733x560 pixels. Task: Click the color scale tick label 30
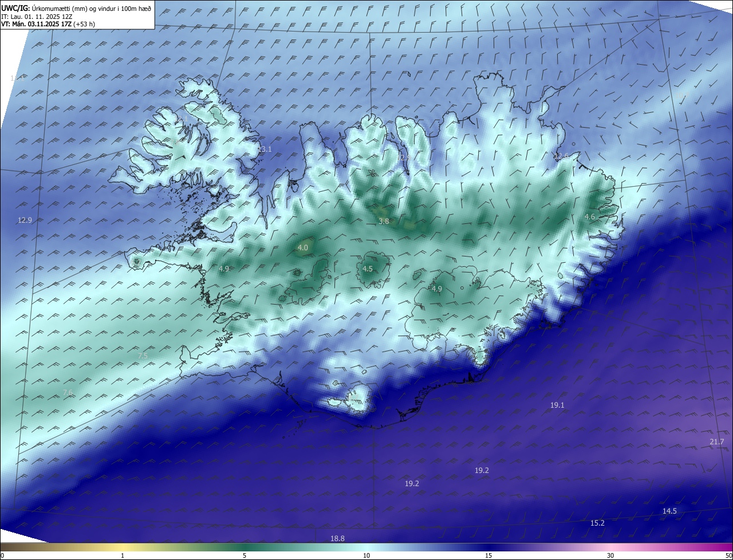pos(610,555)
